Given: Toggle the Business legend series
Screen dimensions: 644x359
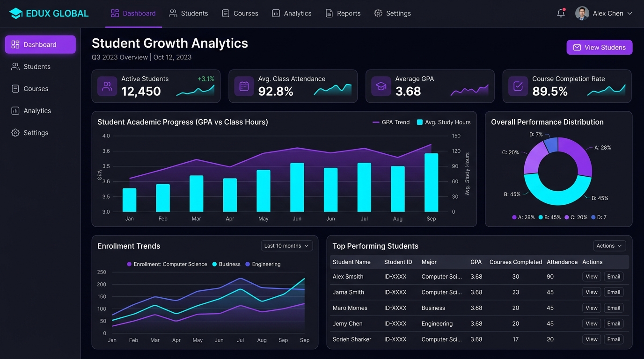Looking at the screenshot, I should tap(226, 264).
